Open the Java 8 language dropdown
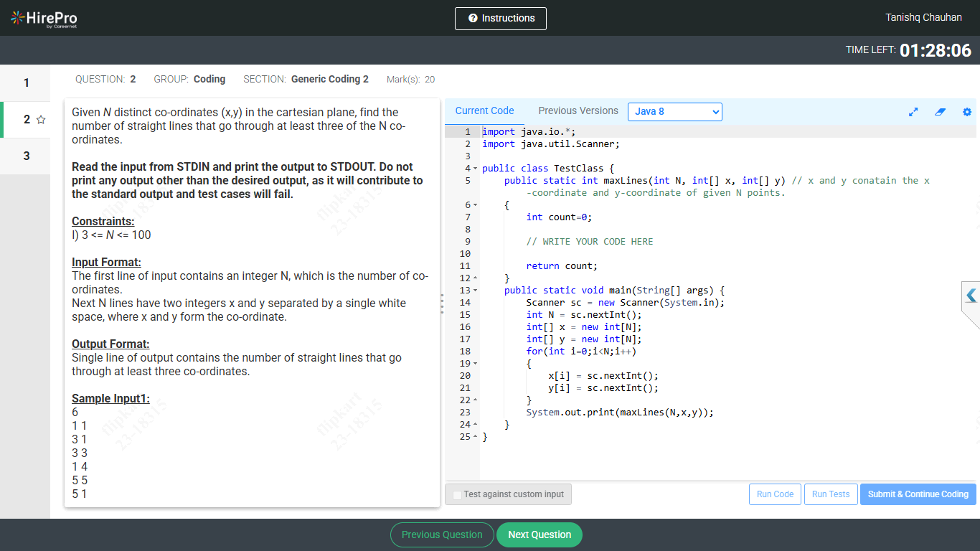 tap(675, 112)
